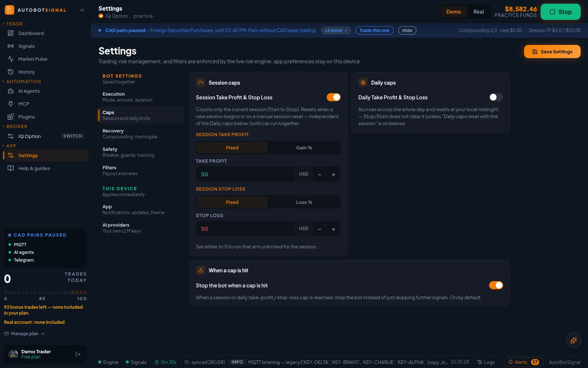The image size is (588, 368).
Task: Click the session timer 0m 30s
Action: coord(166,362)
